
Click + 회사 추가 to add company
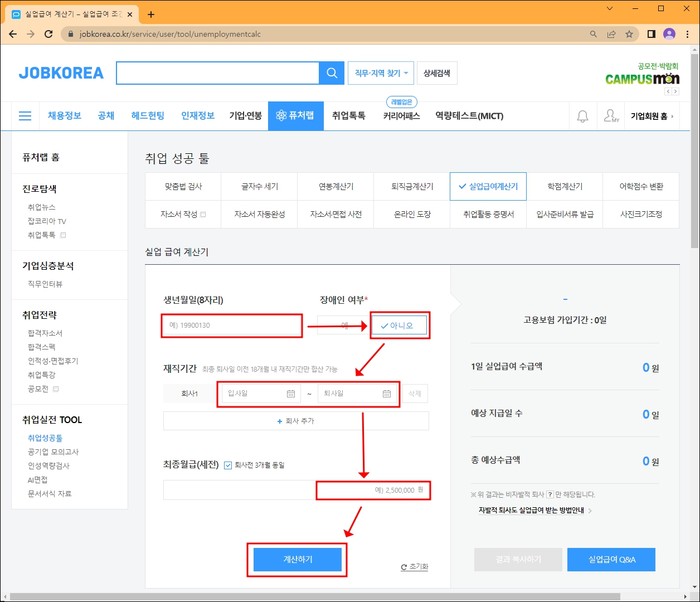296,421
